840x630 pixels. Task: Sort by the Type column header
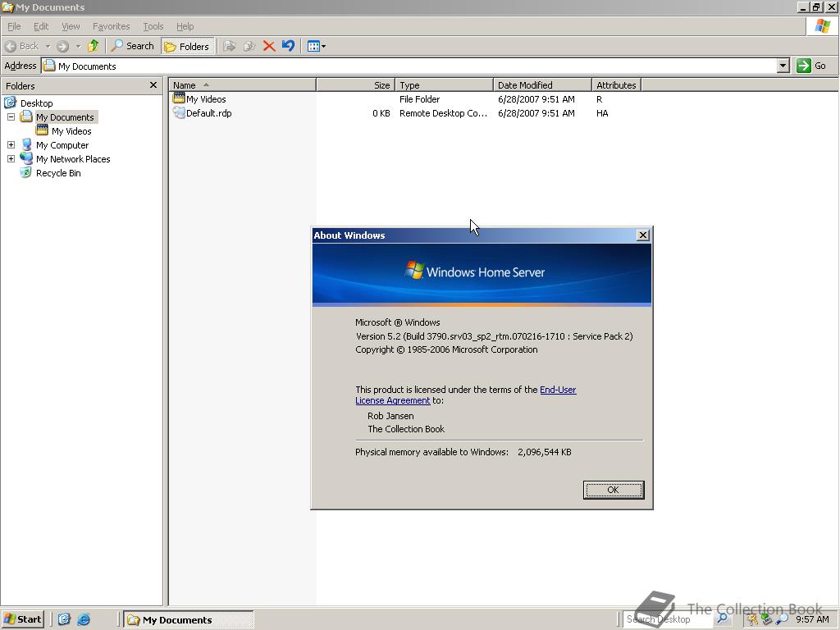point(444,85)
